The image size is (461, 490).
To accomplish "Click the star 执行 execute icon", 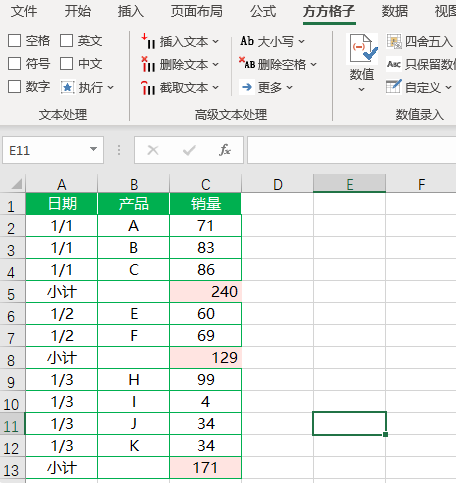I will [67, 88].
